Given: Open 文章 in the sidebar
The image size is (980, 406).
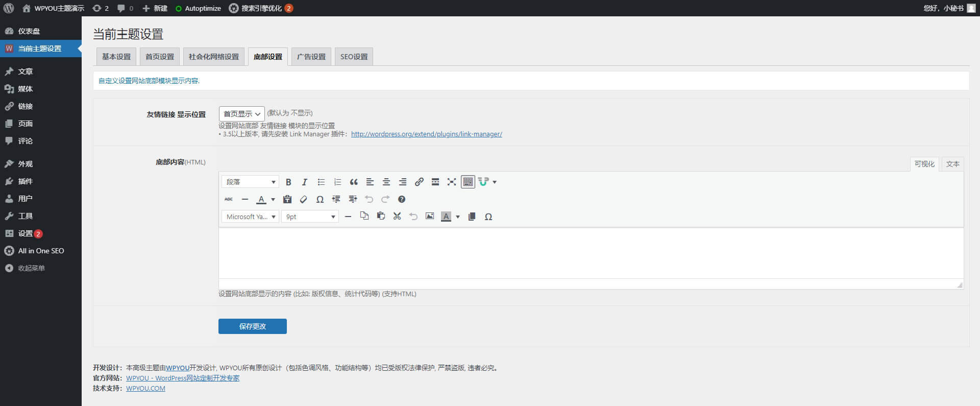Looking at the screenshot, I should coord(41,71).
